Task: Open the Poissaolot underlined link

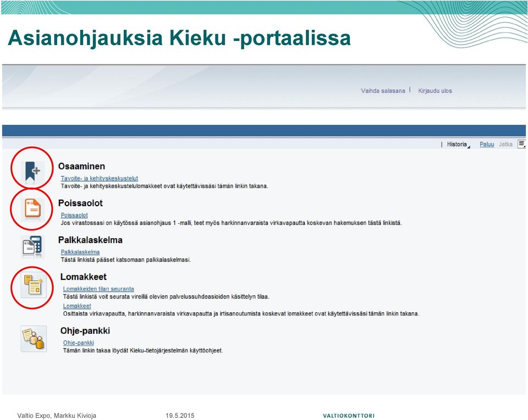Action: point(74,215)
